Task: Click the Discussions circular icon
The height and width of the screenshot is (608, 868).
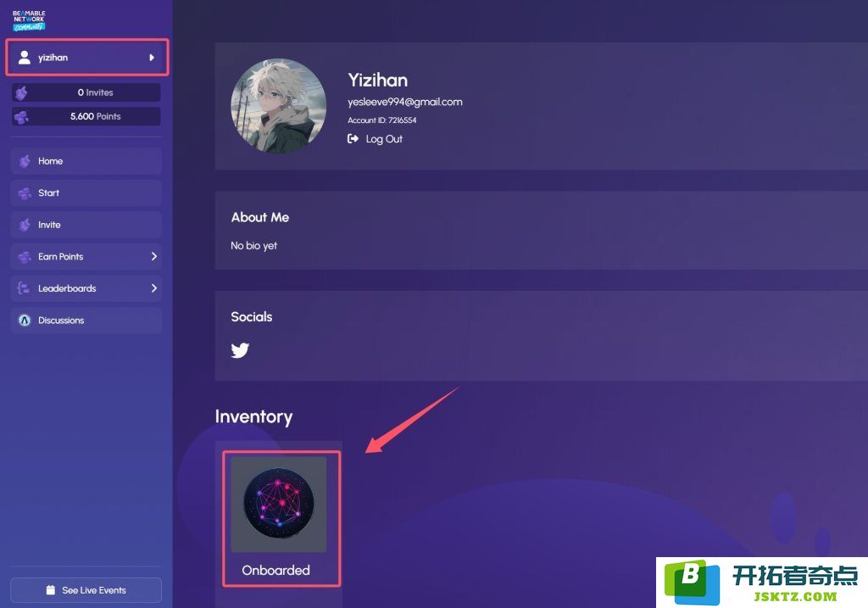Action: pyautogui.click(x=25, y=320)
